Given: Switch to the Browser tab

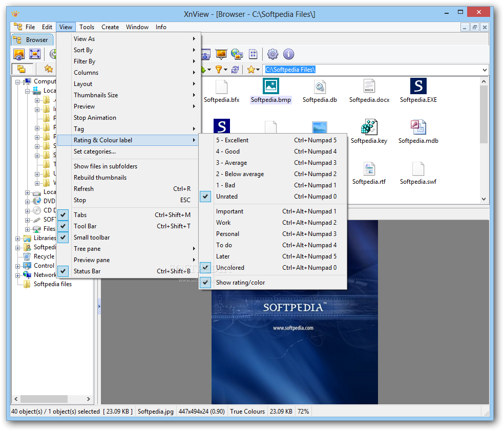Looking at the screenshot, I should pyautogui.click(x=32, y=40).
